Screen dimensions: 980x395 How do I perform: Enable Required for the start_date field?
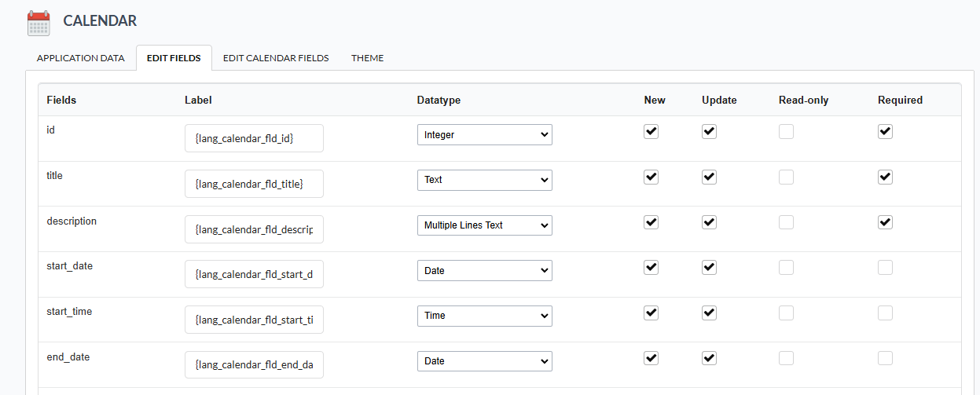pyautogui.click(x=885, y=268)
